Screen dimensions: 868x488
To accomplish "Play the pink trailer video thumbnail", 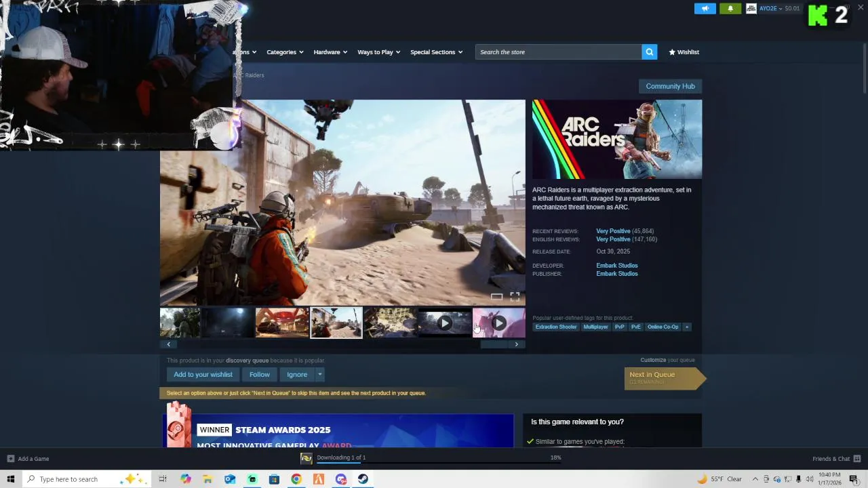I will click(x=499, y=323).
